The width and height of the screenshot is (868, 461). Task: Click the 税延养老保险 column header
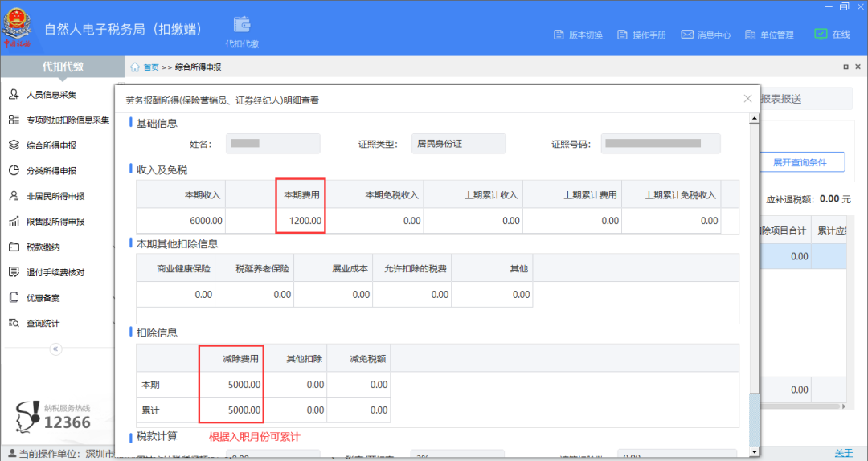[262, 268]
